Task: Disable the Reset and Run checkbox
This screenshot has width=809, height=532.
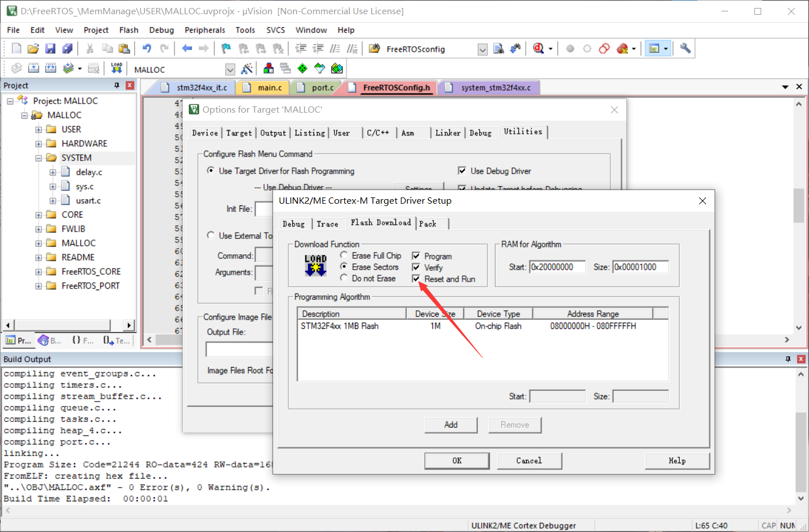Action: click(417, 278)
